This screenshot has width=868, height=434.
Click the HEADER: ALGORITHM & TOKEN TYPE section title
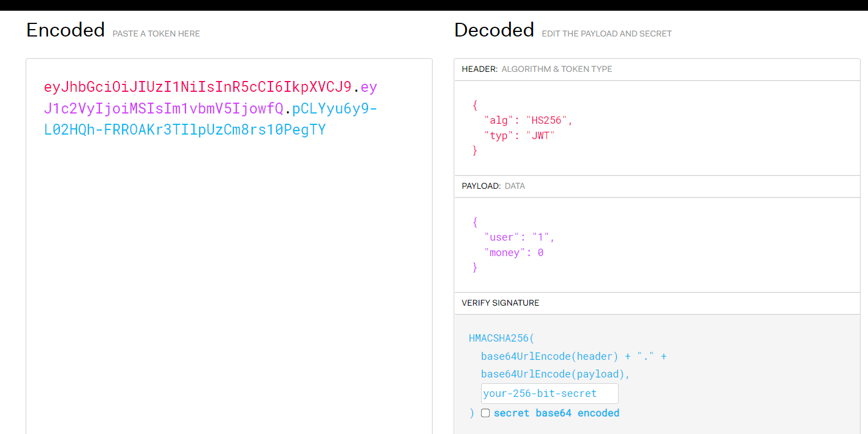point(536,69)
